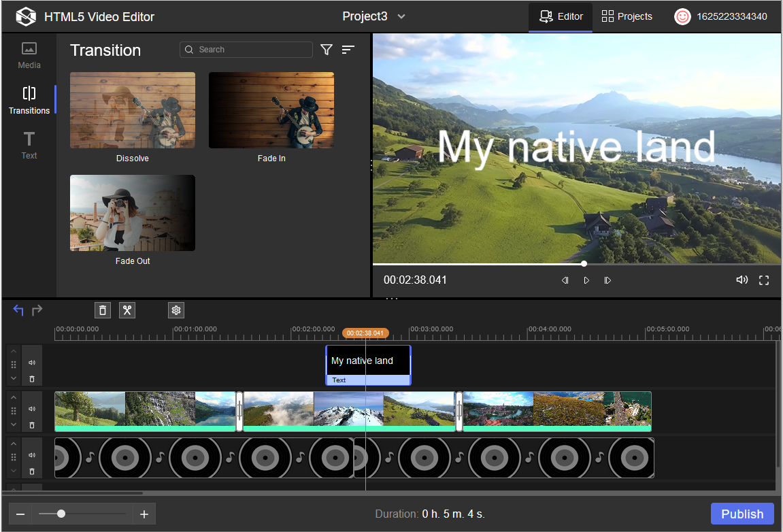Screen dimensions: 783x532
Task: Open the Media panel in the sidebar
Action: 29,55
